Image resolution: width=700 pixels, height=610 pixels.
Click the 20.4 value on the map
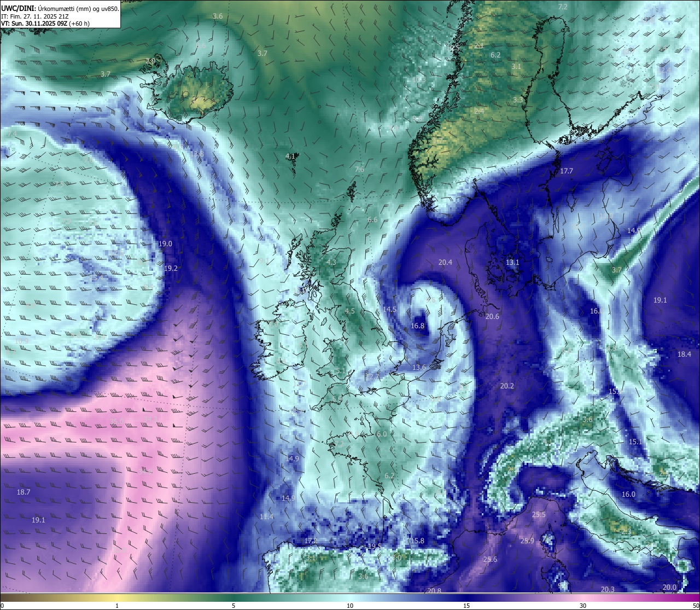445,263
